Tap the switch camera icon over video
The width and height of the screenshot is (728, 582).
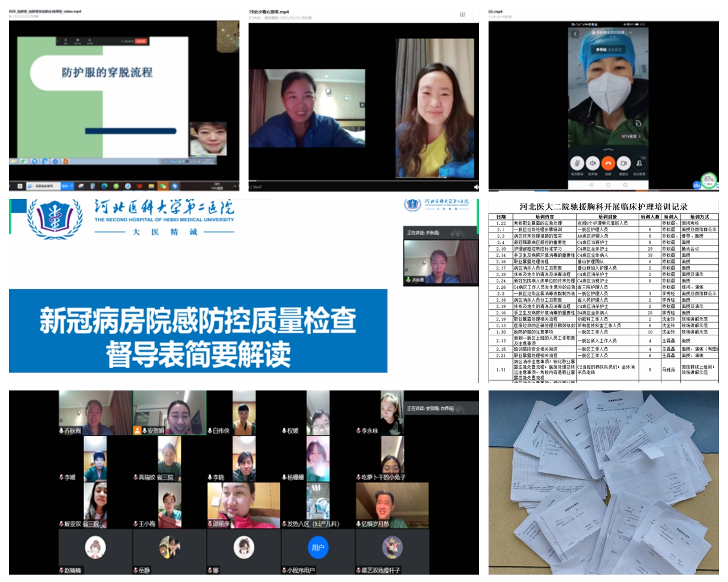click(x=638, y=123)
